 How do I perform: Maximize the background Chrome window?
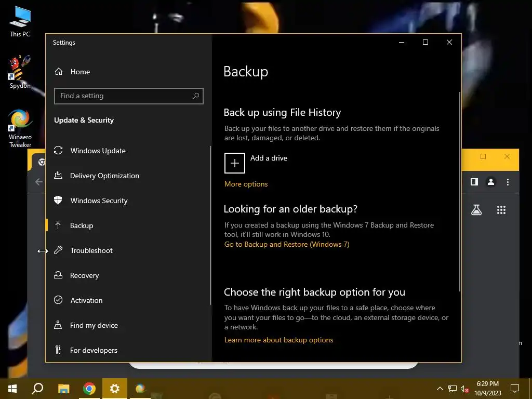coord(483,156)
